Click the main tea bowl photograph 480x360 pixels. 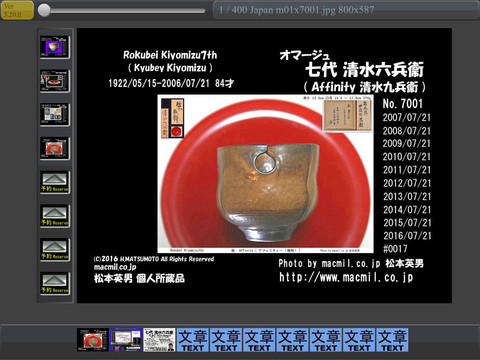(265, 174)
